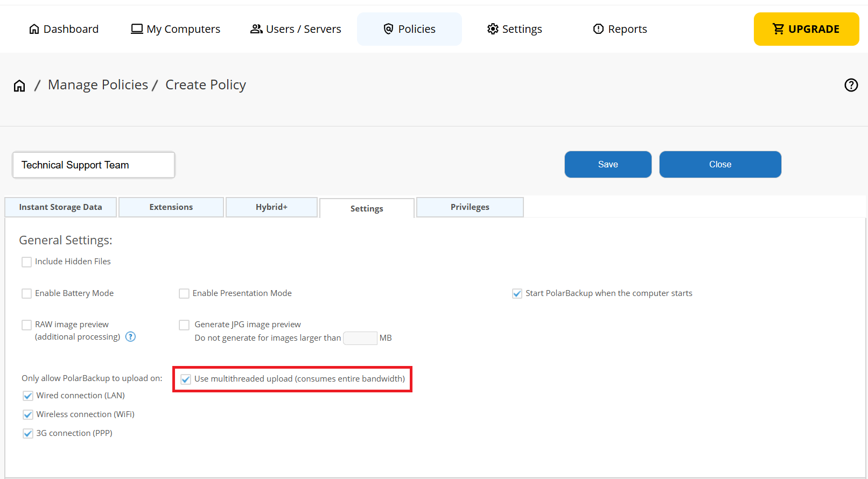Click the My Computers laptop icon
The image size is (868, 479).
point(137,29)
